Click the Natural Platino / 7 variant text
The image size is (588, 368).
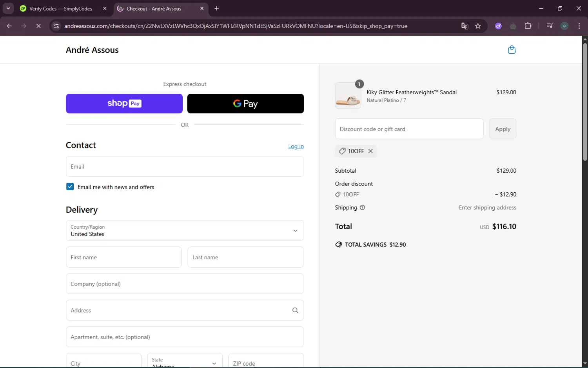(x=386, y=100)
